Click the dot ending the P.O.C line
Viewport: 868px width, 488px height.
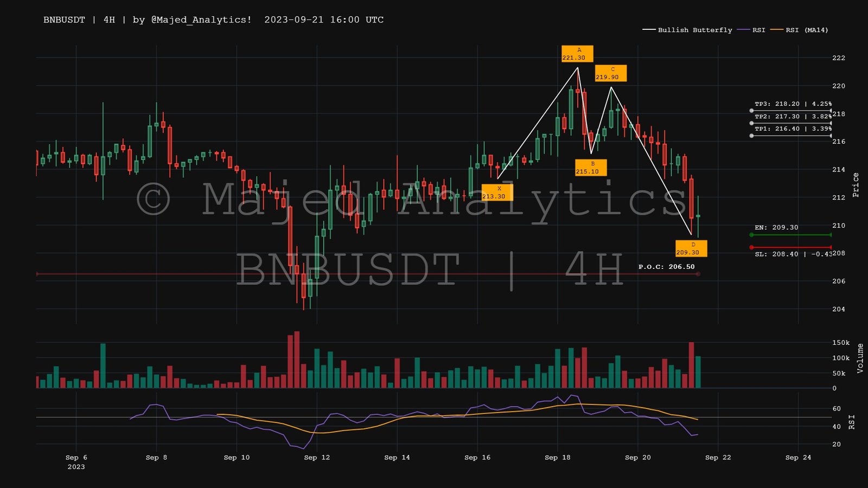(698, 274)
